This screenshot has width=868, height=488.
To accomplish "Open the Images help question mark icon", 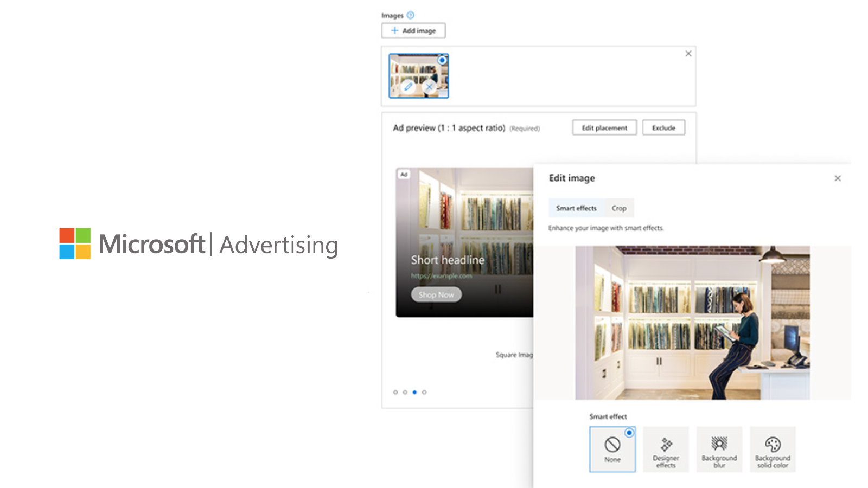I will tap(410, 15).
